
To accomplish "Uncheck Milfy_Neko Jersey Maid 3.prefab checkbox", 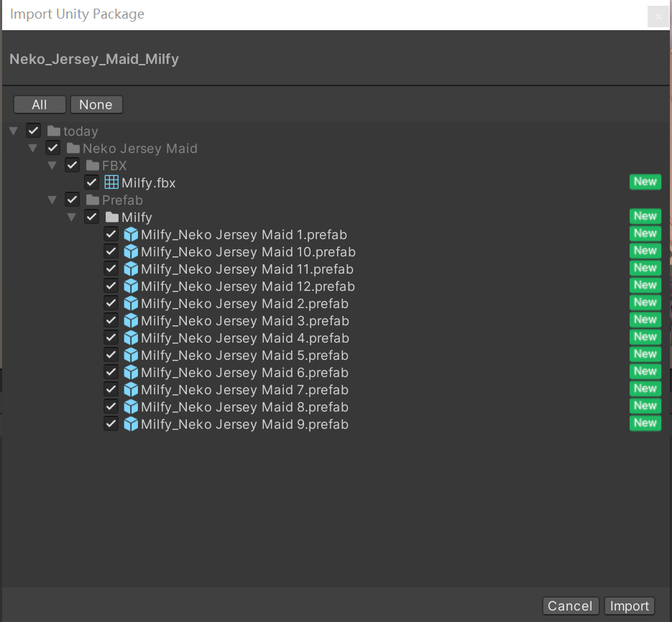I will (x=111, y=321).
